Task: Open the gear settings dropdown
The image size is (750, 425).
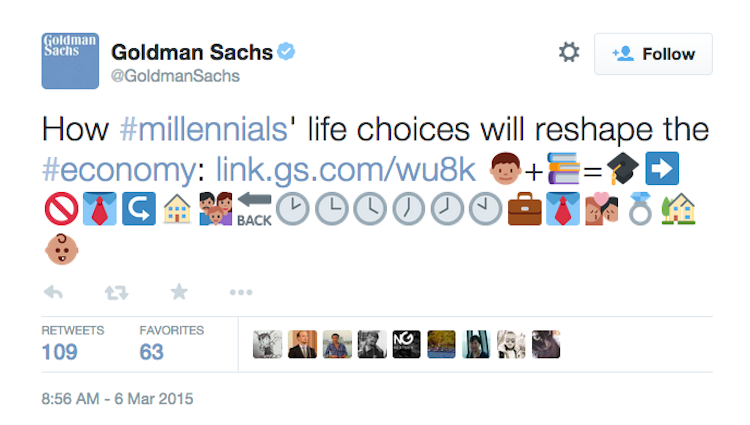Action: [569, 52]
